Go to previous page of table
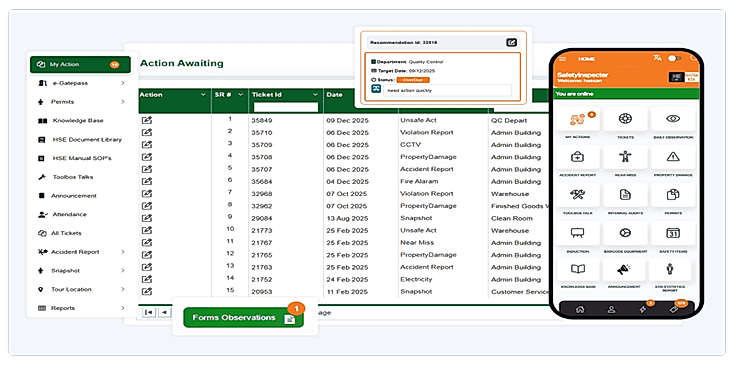The image size is (736, 368). coord(165,312)
